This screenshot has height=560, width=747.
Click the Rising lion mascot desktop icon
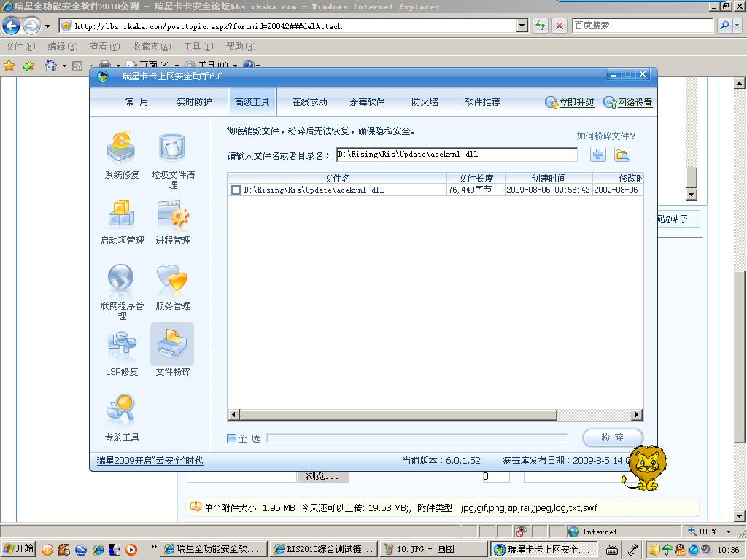coord(645,467)
